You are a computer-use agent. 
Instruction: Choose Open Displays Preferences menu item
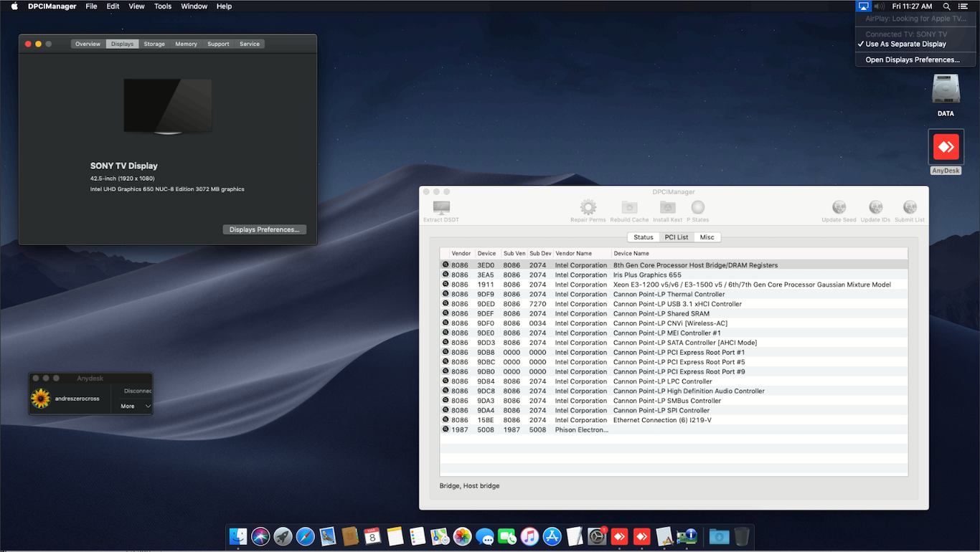coord(913,60)
